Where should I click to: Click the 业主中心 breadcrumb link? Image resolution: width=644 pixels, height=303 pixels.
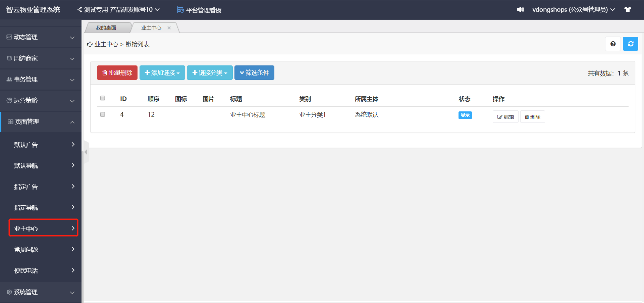106,44
